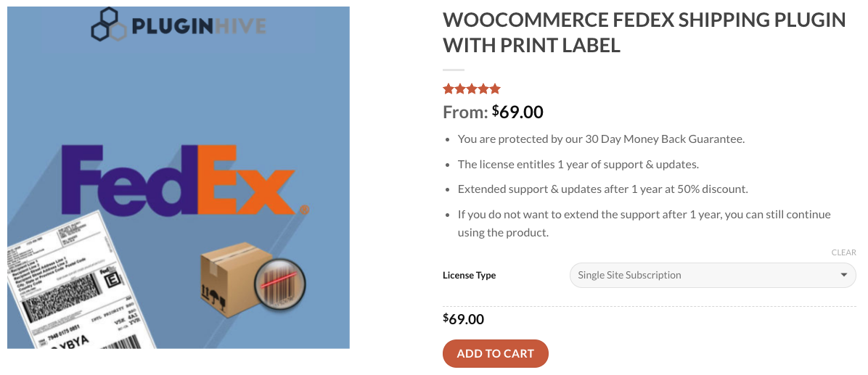Image resolution: width=868 pixels, height=375 pixels.
Task: Click the PluginHive wordmark text
Action: click(x=198, y=28)
